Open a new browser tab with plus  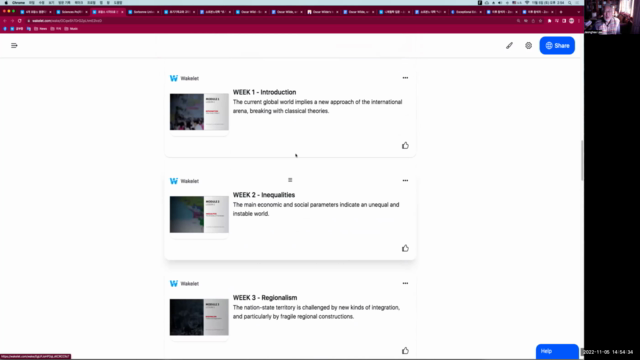561,12
